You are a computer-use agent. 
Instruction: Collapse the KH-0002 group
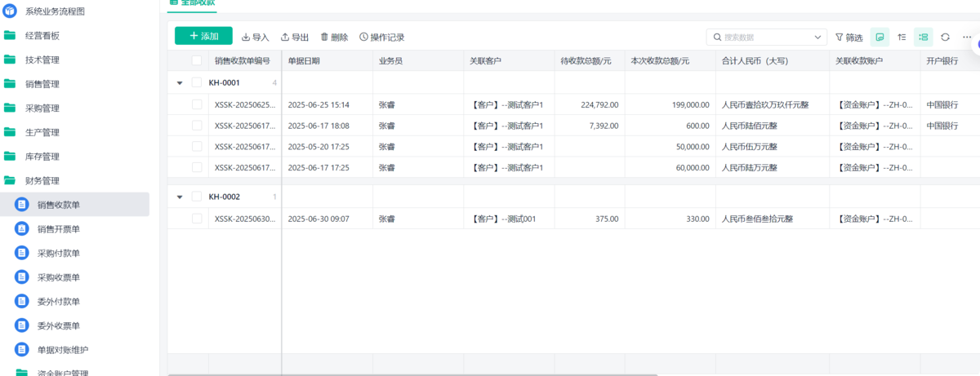click(x=180, y=197)
